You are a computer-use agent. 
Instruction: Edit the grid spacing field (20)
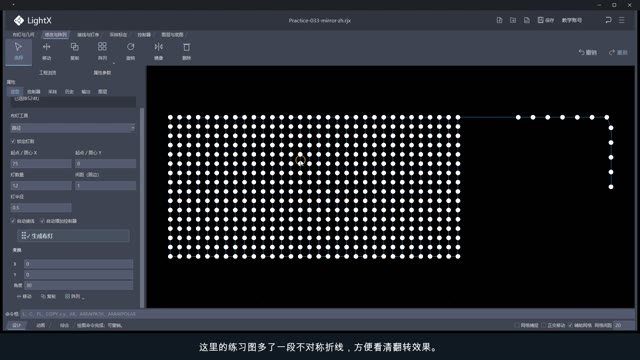(623, 325)
